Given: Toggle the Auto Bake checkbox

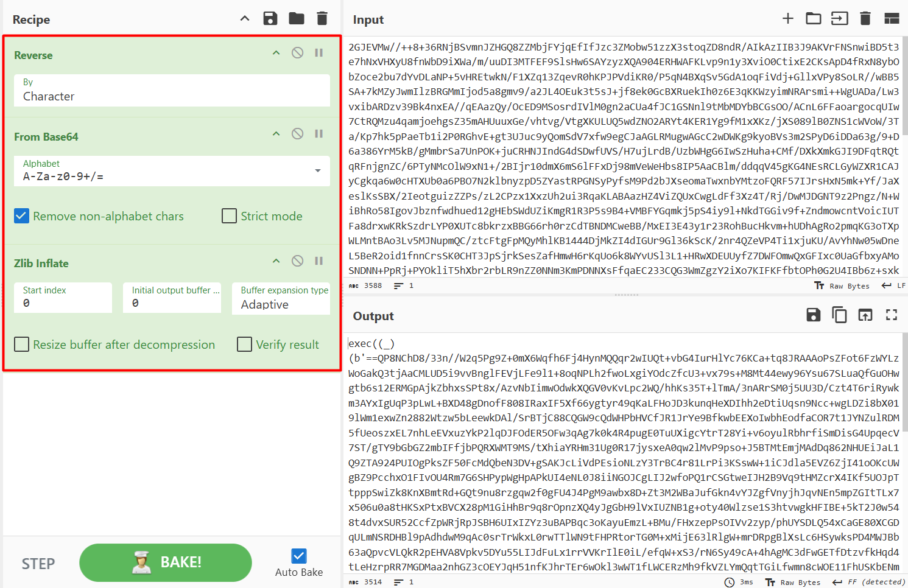Looking at the screenshot, I should [299, 556].
